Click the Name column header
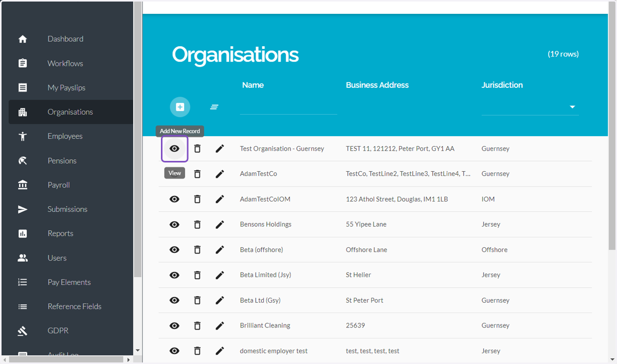 click(253, 85)
